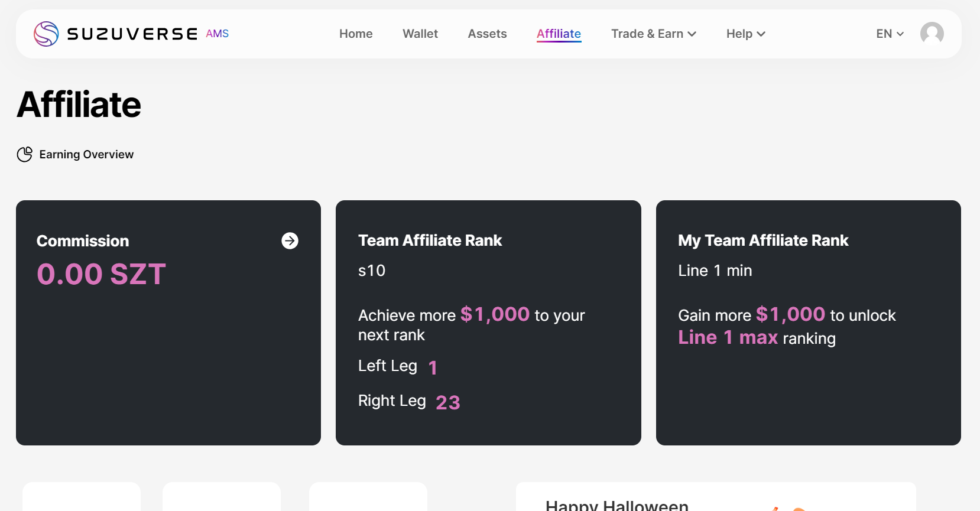
Task: Go to the Home page
Action: [x=356, y=34]
